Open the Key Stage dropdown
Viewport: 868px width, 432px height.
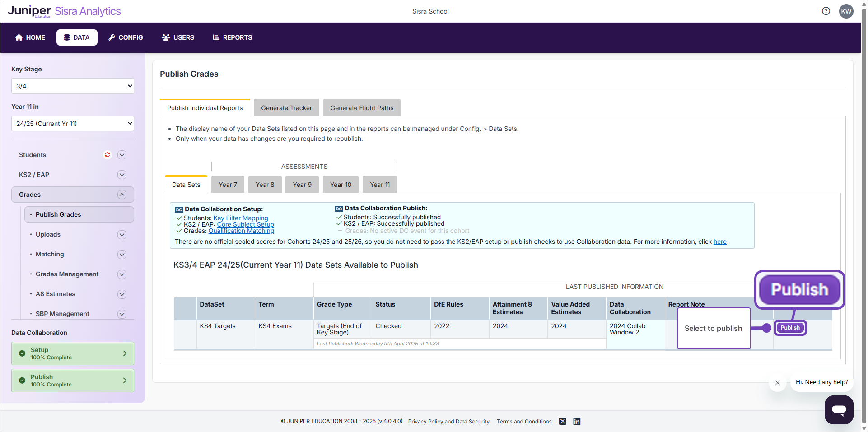tap(72, 86)
